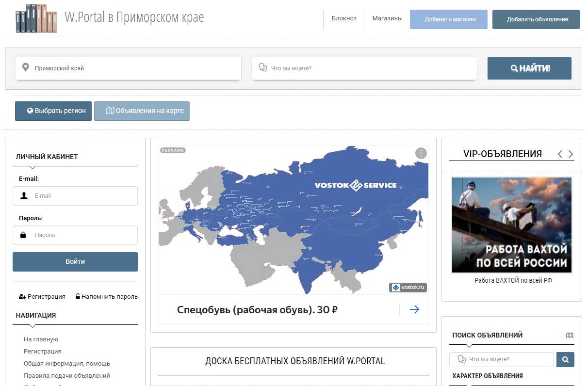Click the Регистрация link with user-plus icon
This screenshot has height=386, width=588.
pyautogui.click(x=42, y=297)
